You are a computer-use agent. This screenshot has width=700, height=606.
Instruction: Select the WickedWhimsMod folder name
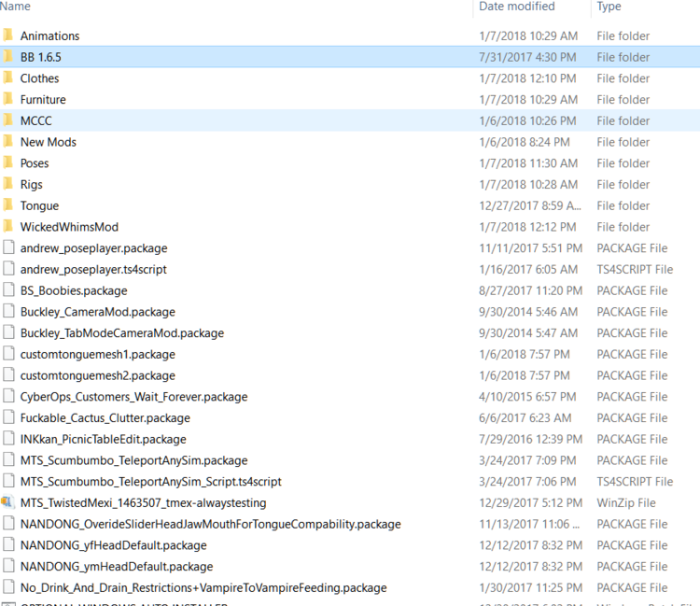pyautogui.click(x=69, y=227)
